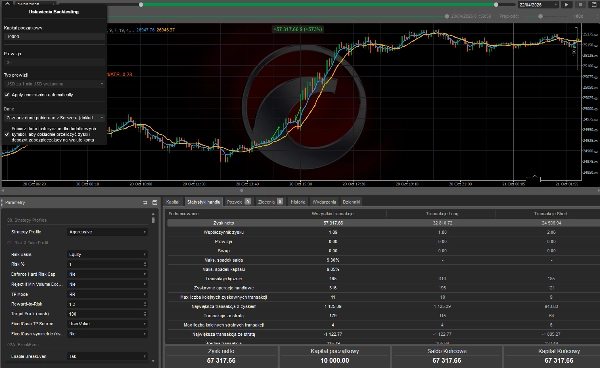
Task: Open the Risk Base dropdown
Action: click(x=107, y=254)
